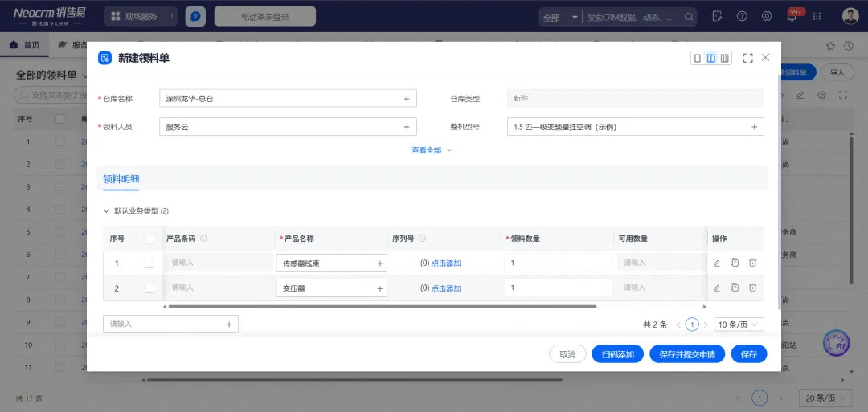This screenshot has height=412, width=868.
Task: Switch dialog to three-column layout
Action: click(725, 58)
